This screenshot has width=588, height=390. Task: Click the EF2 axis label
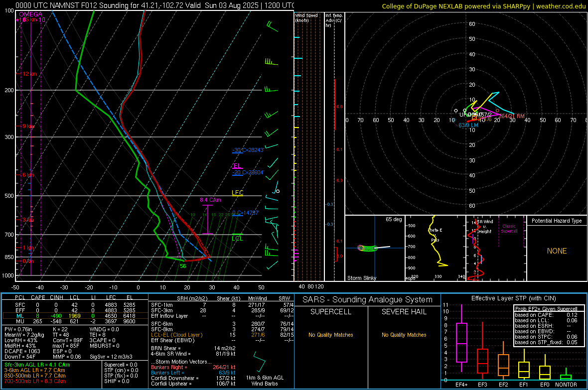point(503,385)
